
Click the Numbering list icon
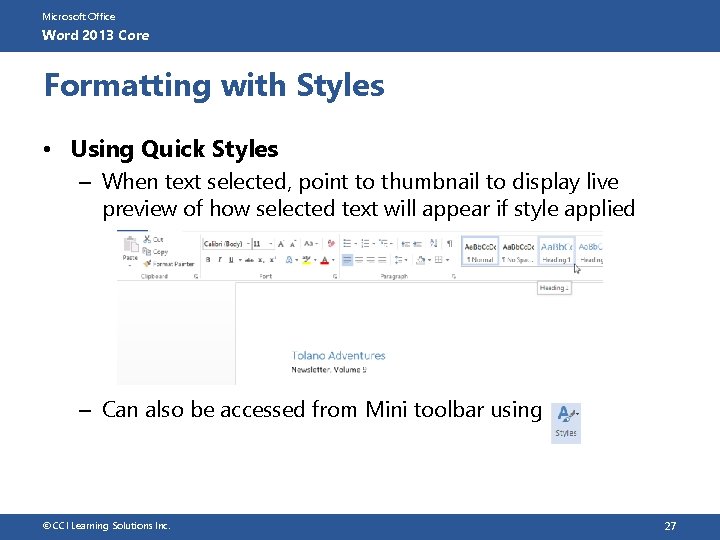click(366, 243)
